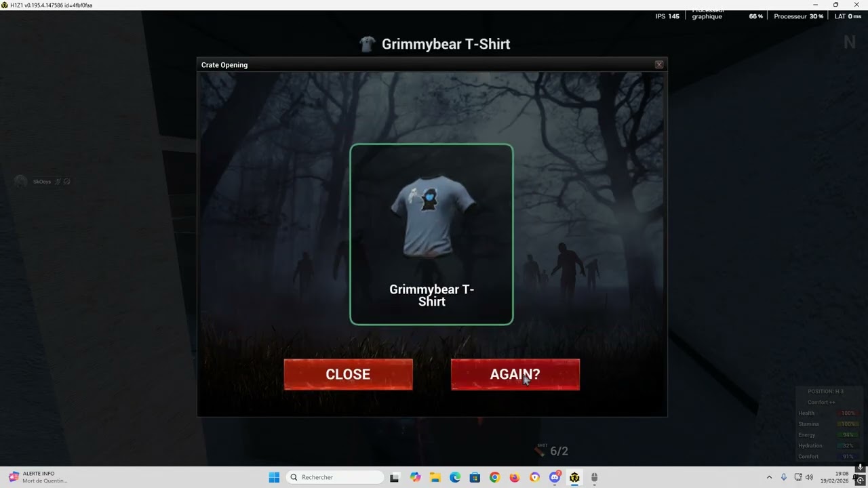The width and height of the screenshot is (868, 488).
Task: Click the player name SkDoys in the HUD
Action: pos(42,182)
